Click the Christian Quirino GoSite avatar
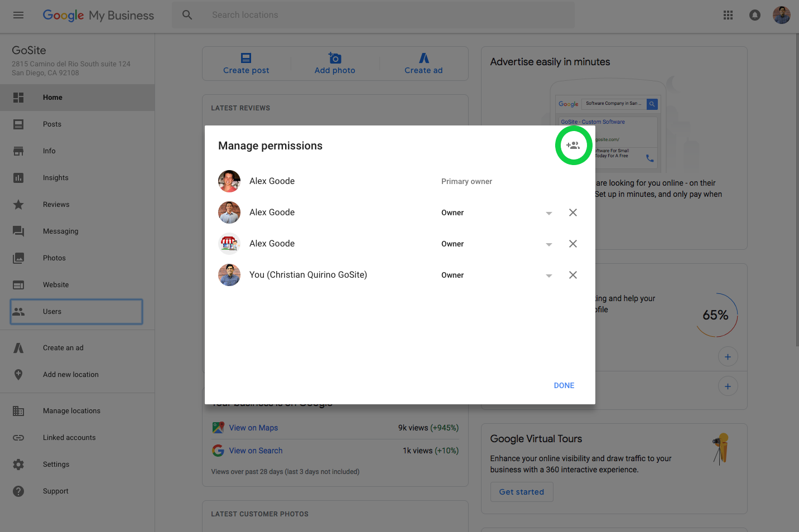Image resolution: width=799 pixels, height=532 pixels. coord(229,275)
